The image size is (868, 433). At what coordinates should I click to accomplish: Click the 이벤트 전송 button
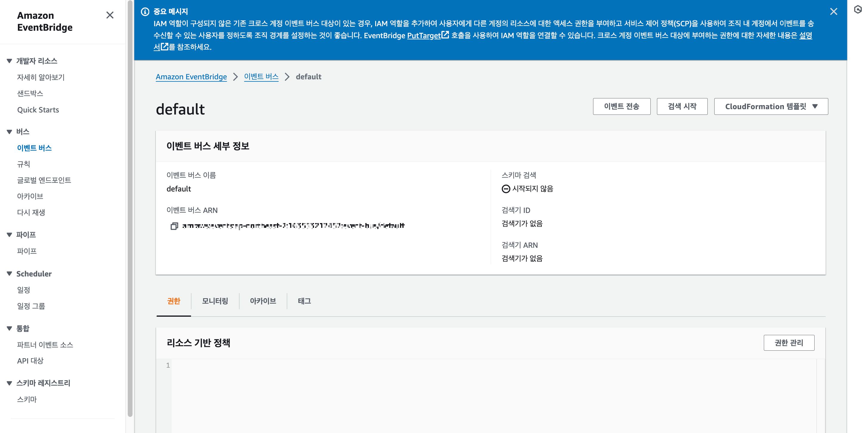[x=621, y=106]
